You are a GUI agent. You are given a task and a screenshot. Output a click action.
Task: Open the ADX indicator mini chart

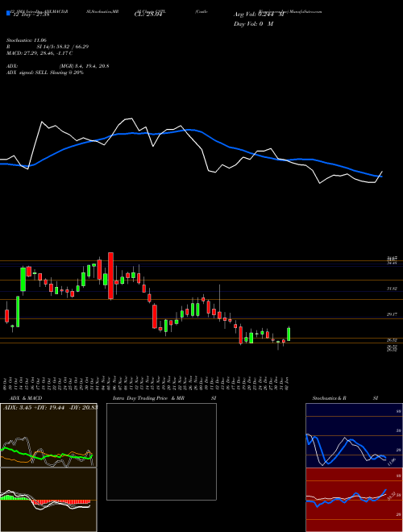[x=48, y=435]
